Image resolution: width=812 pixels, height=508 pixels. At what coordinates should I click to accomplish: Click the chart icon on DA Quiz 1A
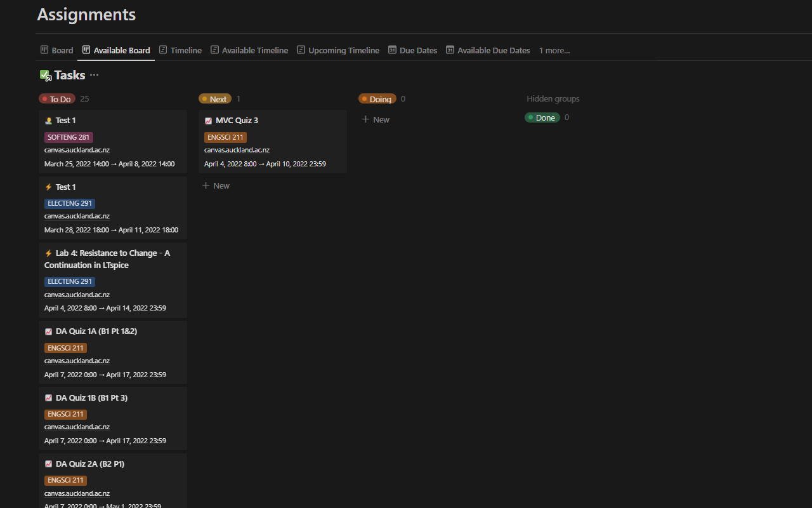(49, 331)
